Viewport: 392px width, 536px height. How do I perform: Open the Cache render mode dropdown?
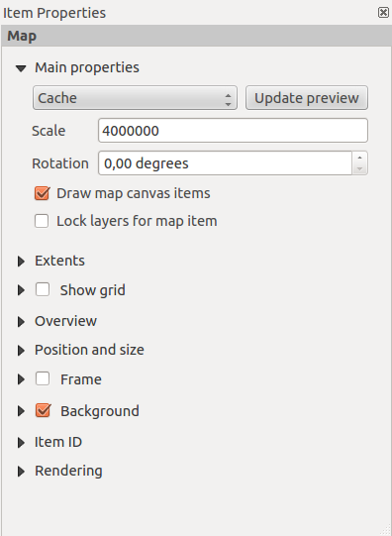(x=135, y=98)
